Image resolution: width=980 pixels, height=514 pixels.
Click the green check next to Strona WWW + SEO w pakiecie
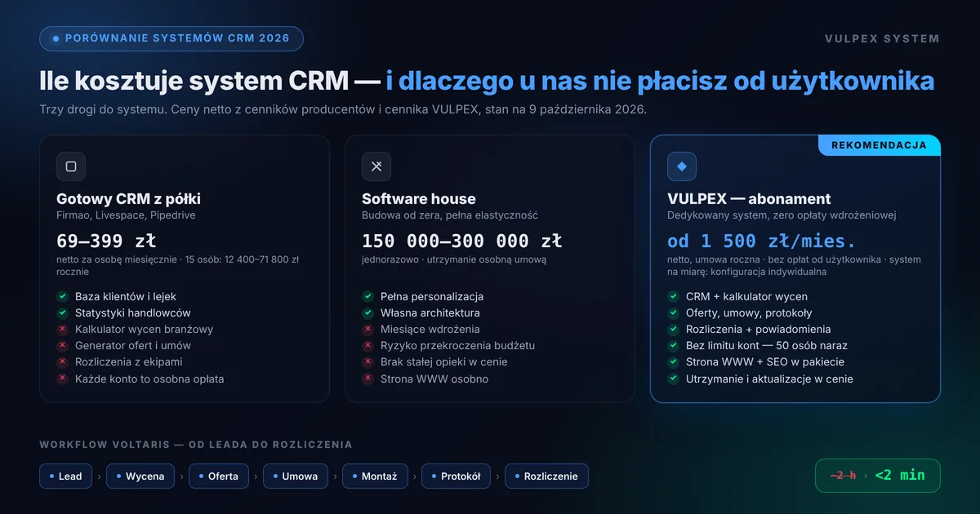673,361
